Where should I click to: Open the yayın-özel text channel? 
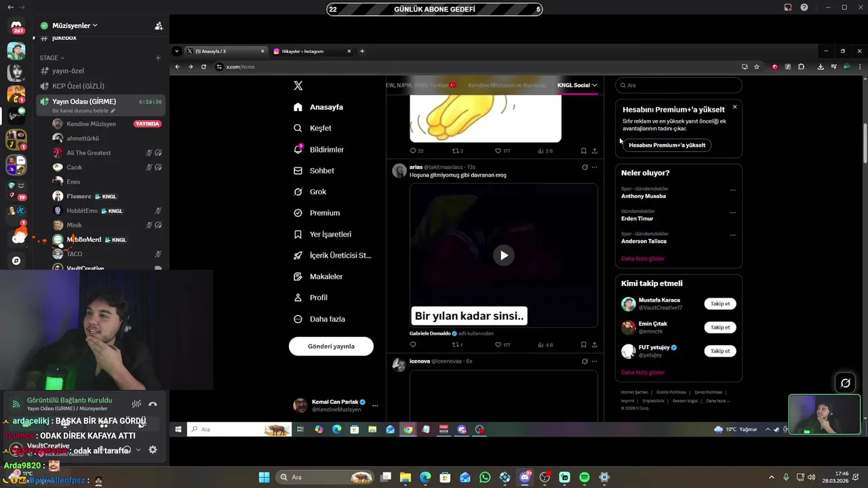68,70
